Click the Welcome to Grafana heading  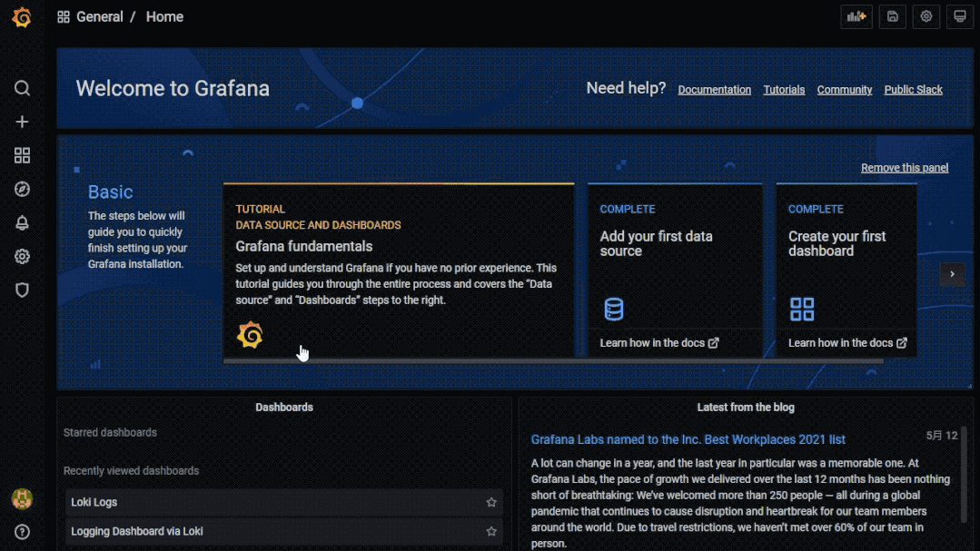(x=173, y=88)
